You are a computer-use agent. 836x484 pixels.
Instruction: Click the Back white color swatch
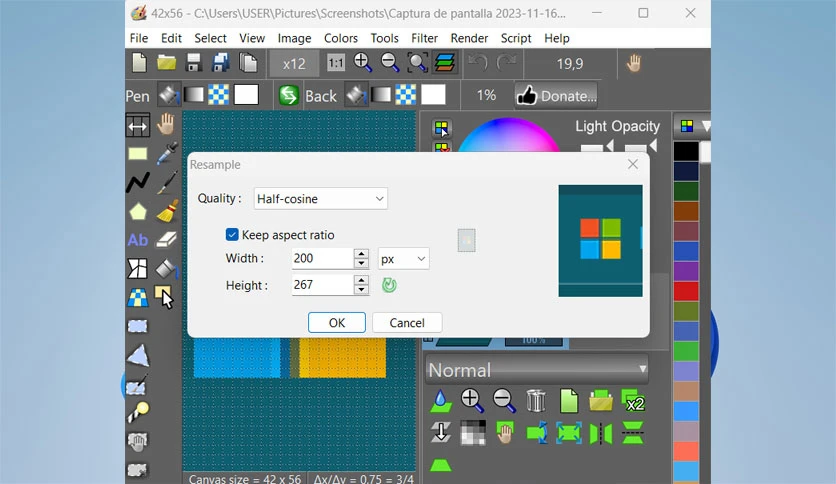point(433,95)
